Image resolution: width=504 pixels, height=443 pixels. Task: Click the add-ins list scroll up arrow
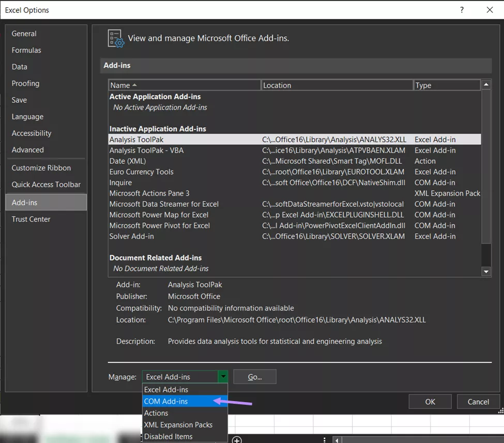point(486,85)
